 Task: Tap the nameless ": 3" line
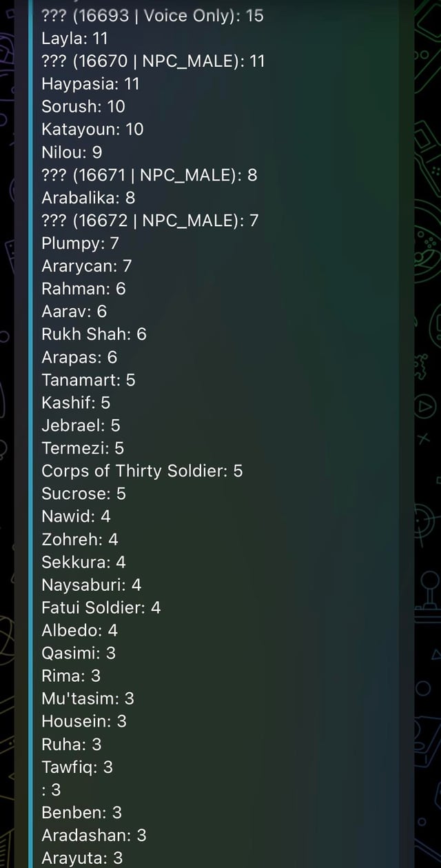point(51,789)
